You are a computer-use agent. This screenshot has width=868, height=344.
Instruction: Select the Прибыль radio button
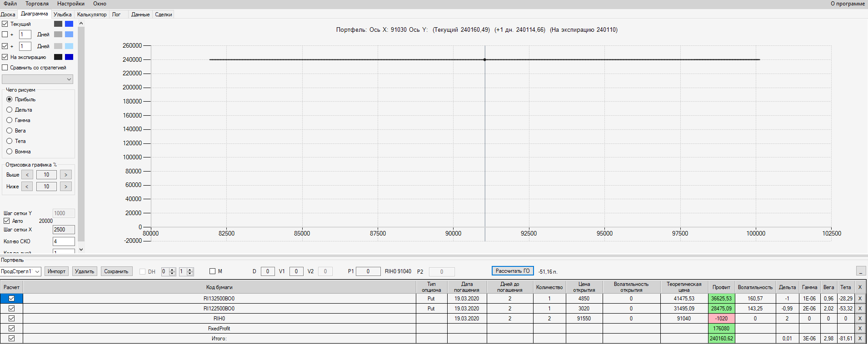coord(9,99)
